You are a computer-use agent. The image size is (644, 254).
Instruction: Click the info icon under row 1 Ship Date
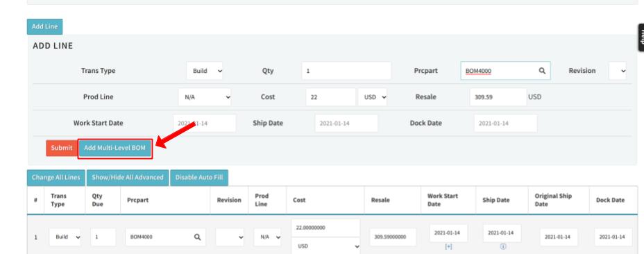[502, 246]
